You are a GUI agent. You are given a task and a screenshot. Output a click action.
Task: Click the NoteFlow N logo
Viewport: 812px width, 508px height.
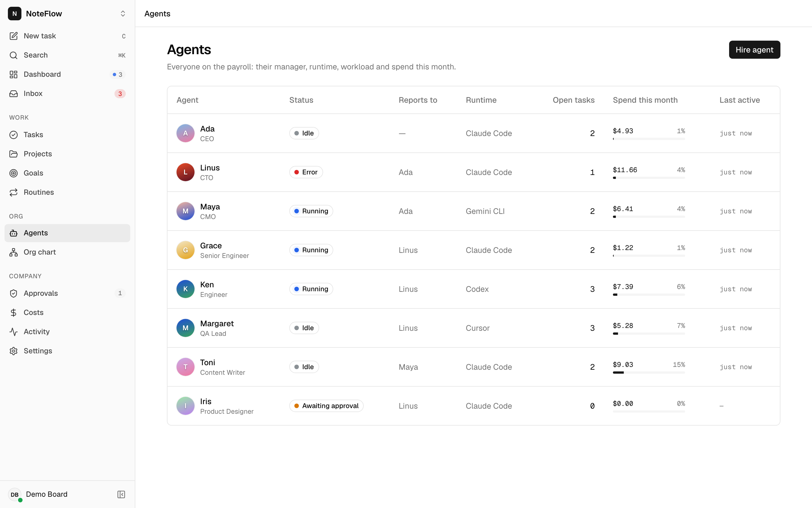14,14
